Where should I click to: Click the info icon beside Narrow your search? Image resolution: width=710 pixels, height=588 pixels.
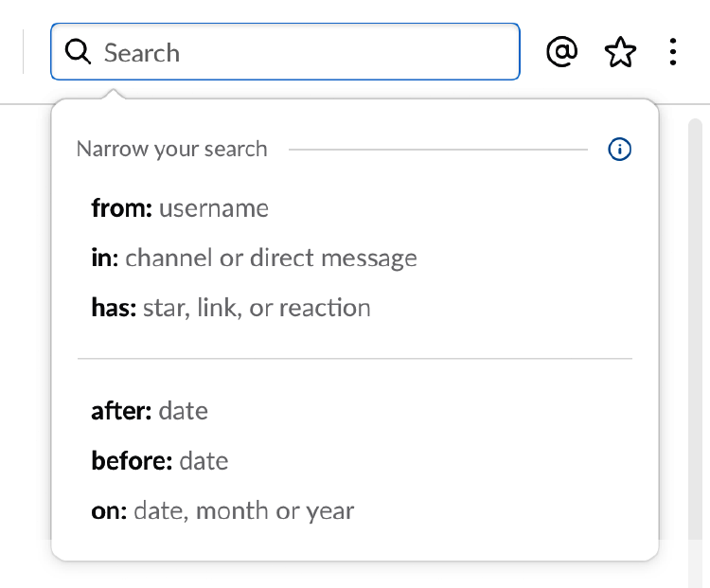tap(619, 149)
